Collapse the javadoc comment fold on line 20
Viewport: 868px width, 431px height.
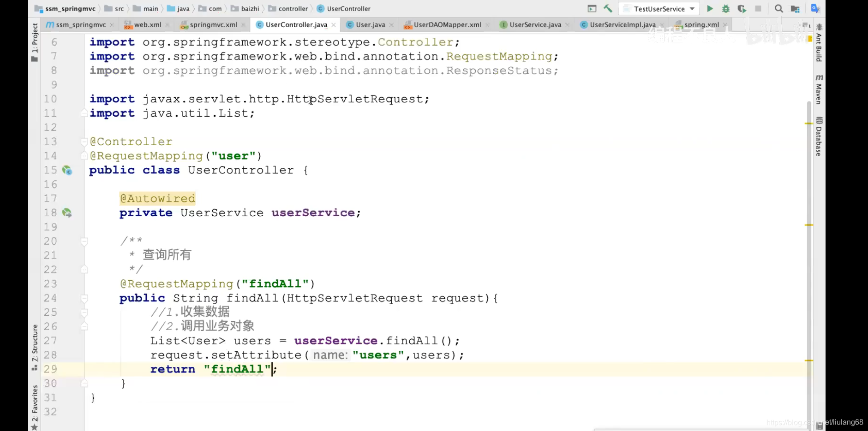point(84,241)
